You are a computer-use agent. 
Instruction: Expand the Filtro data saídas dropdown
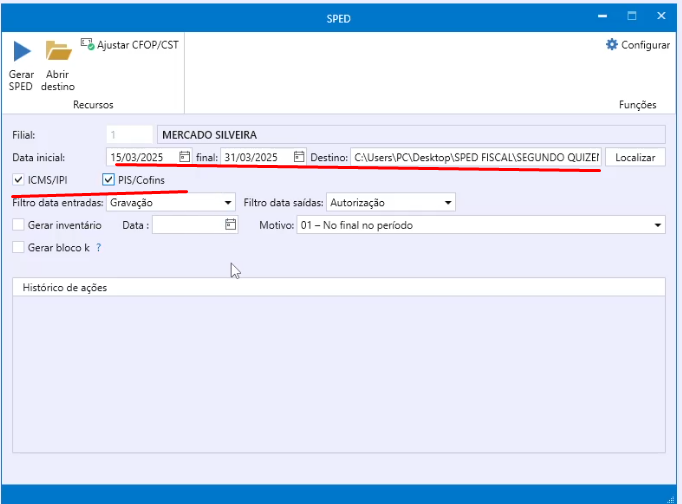point(448,203)
